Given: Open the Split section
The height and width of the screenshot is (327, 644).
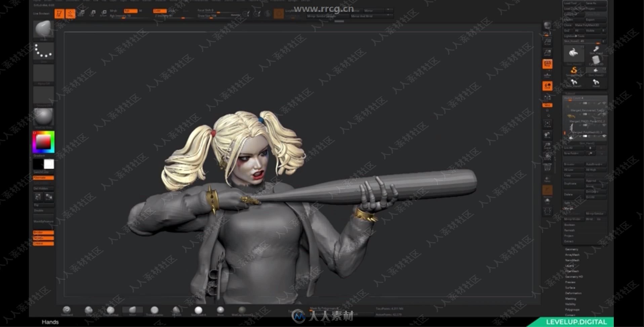Looking at the screenshot, I should (567, 203).
